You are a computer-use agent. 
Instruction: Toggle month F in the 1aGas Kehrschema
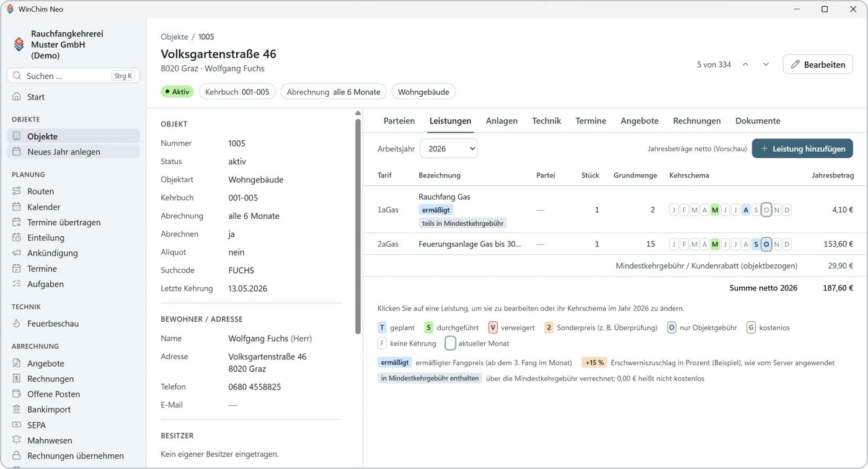(684, 210)
